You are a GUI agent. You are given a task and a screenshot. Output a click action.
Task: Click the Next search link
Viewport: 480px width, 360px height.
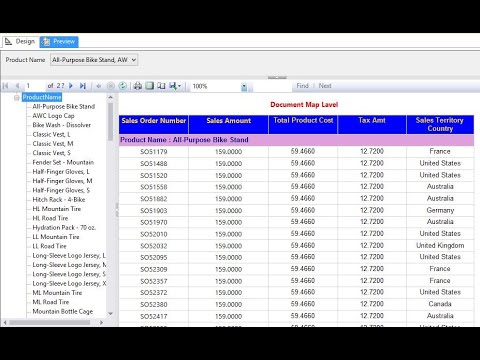click(x=325, y=86)
